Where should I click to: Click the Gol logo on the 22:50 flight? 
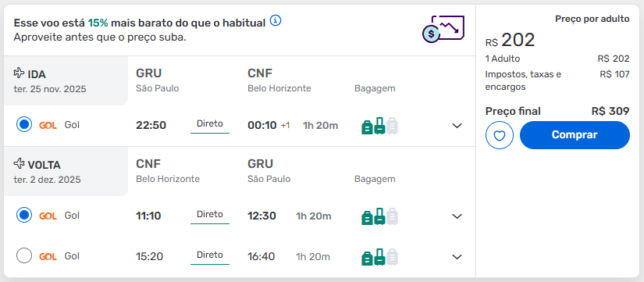(x=48, y=126)
